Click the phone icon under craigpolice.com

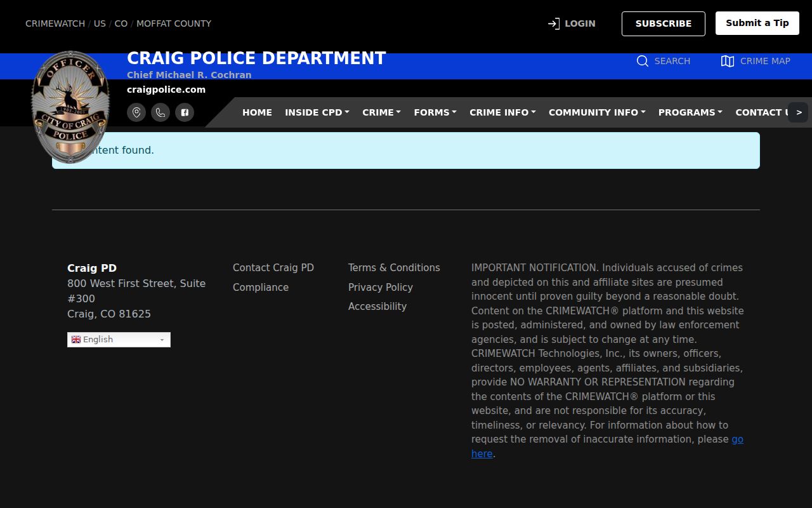point(160,112)
